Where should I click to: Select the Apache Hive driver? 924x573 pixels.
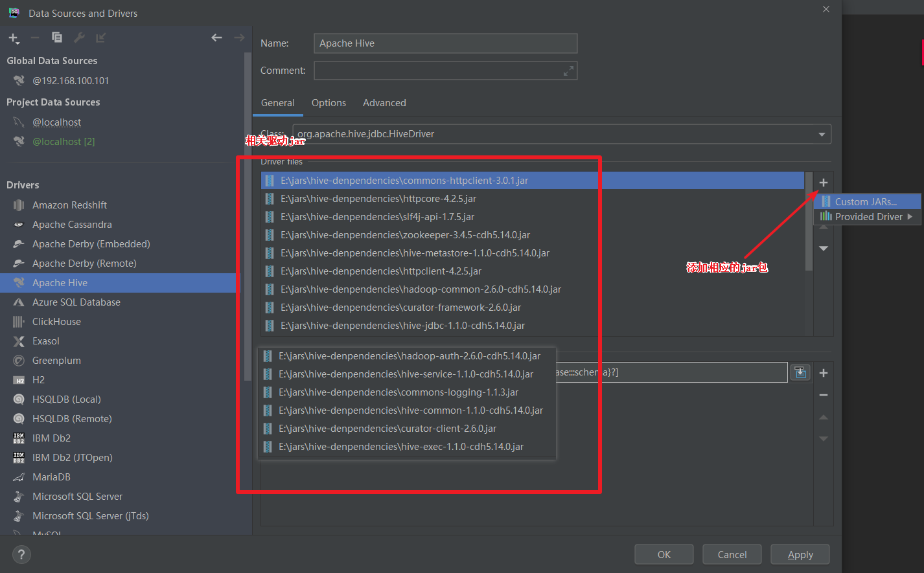(x=120, y=283)
